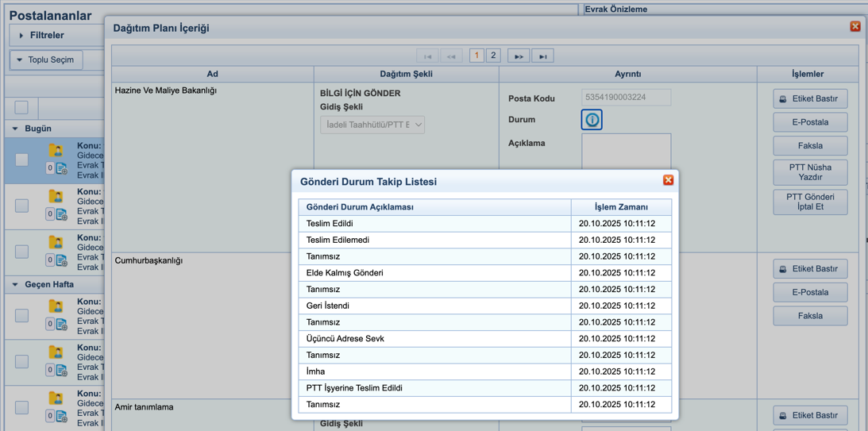868x431 pixels.
Task: Switch to page 2 of the list
Action: click(x=493, y=56)
